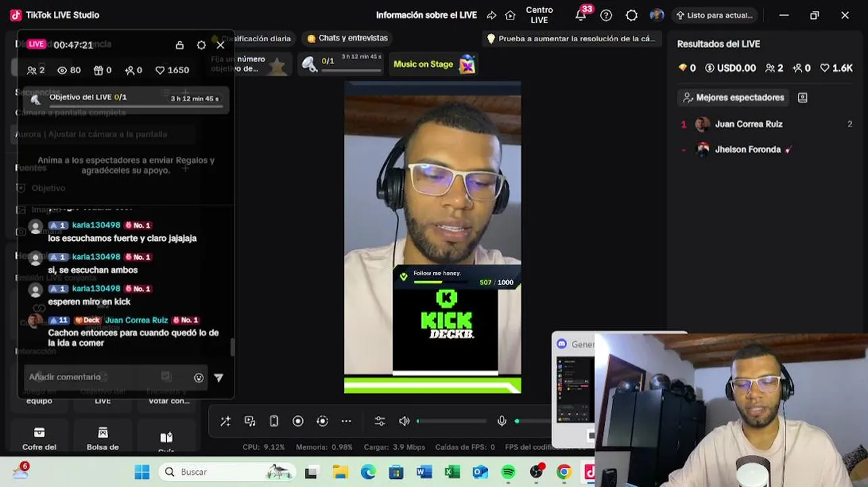This screenshot has height=487, width=868.
Task: Open chat overlay settings gear
Action: (201, 45)
